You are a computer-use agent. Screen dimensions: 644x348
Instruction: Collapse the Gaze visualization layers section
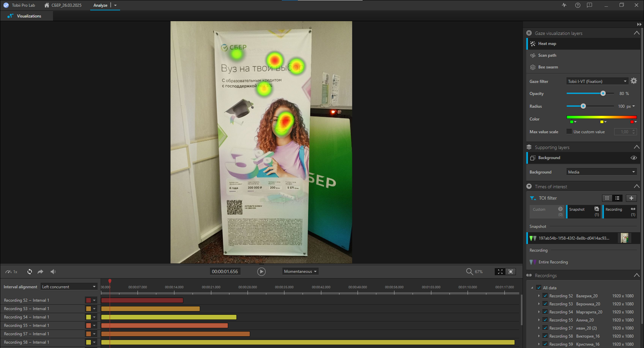[x=636, y=33]
